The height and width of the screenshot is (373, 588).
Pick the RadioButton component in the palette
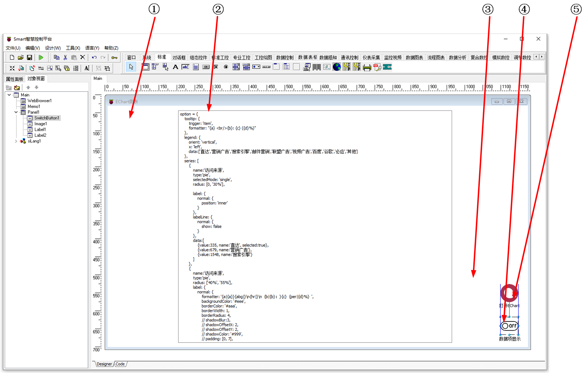coord(226,67)
